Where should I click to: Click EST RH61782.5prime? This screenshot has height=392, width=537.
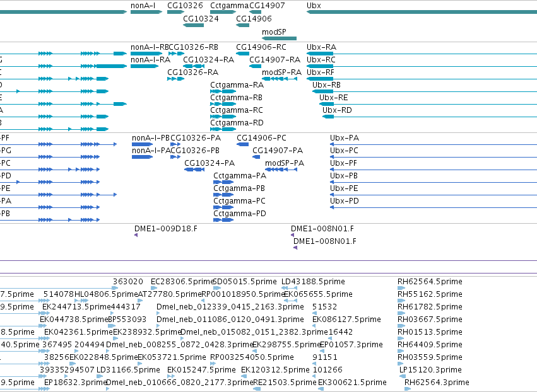coord(430,307)
